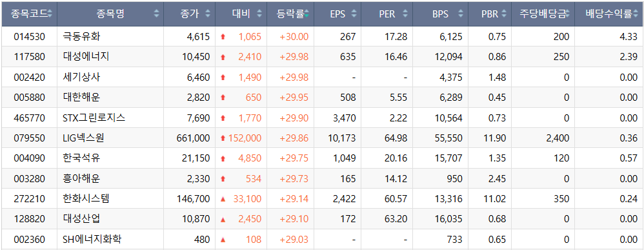This screenshot has height=250, width=644.
Task: Select stock name 세기상사
Action: point(82,78)
